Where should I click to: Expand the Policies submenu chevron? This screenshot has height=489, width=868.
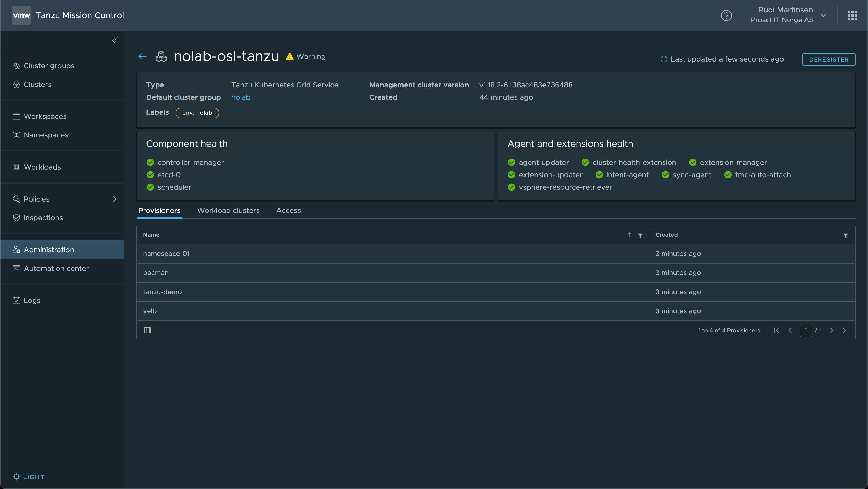[114, 199]
